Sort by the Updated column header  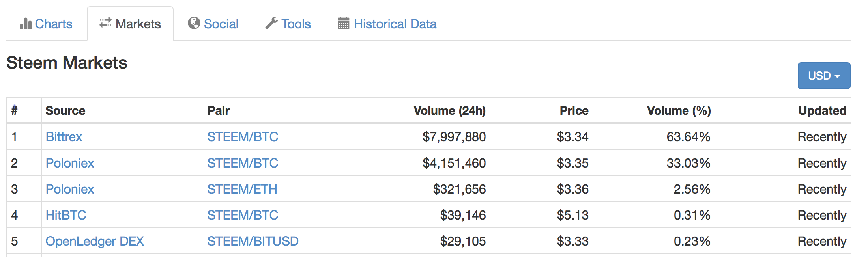pos(822,111)
